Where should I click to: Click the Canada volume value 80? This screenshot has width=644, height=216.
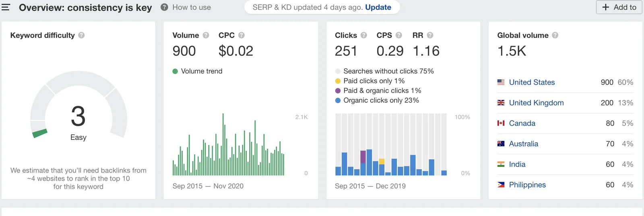click(x=610, y=123)
